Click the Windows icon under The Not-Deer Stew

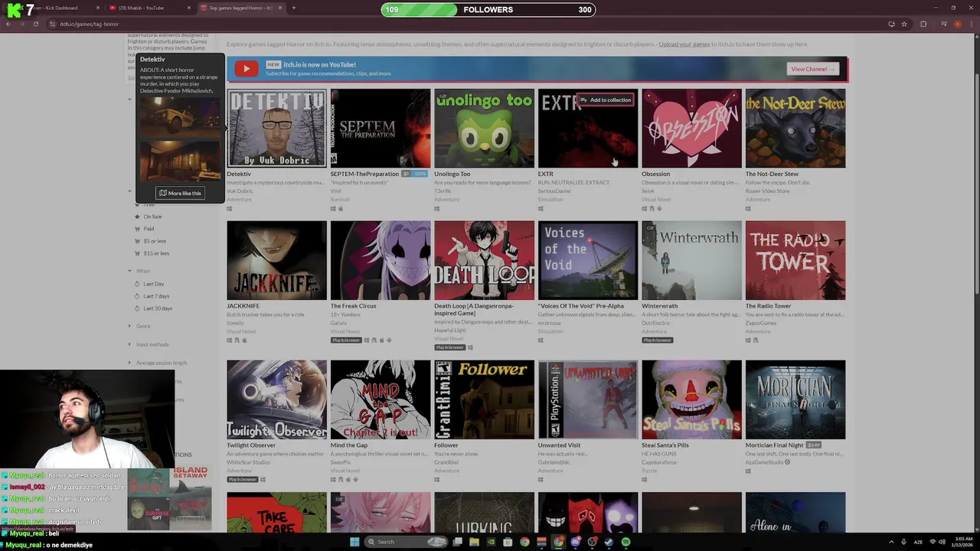pos(748,208)
